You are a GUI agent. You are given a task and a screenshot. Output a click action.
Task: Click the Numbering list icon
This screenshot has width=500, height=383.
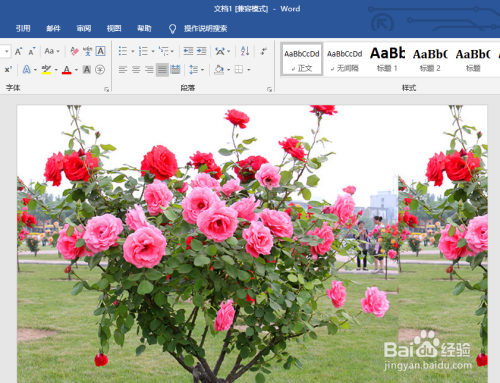tap(143, 51)
